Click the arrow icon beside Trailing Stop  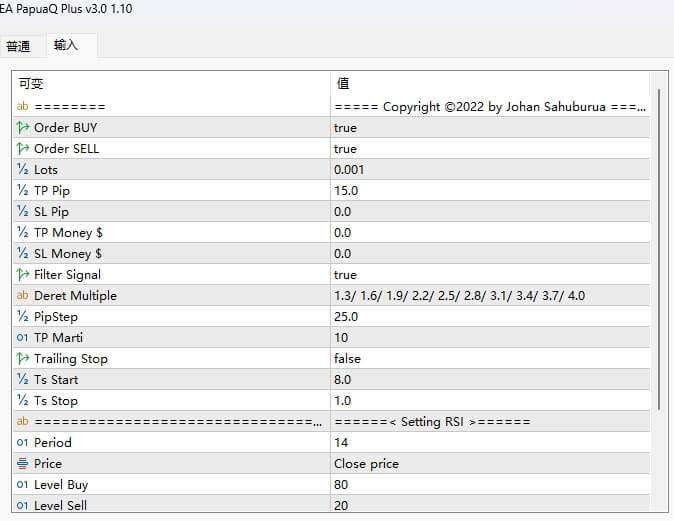tap(22, 358)
